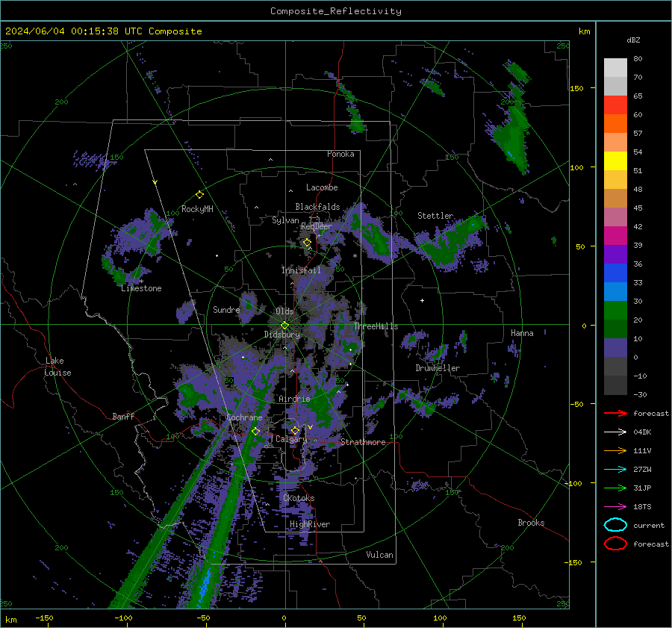Click the Sundre label
Image resolution: width=672 pixels, height=628 pixels.
tap(226, 309)
